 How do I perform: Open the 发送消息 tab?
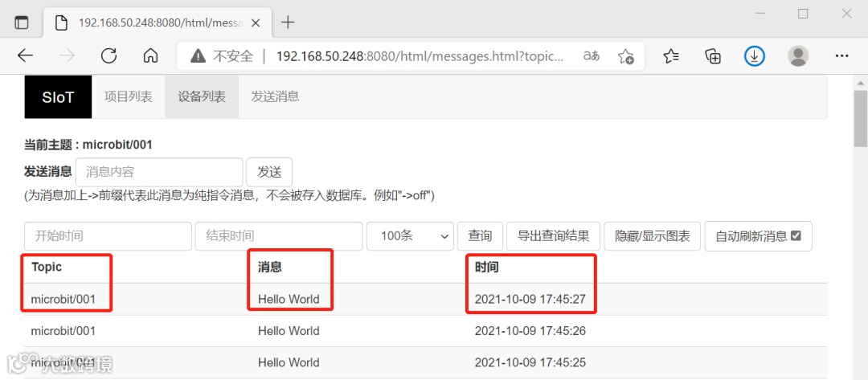275,96
